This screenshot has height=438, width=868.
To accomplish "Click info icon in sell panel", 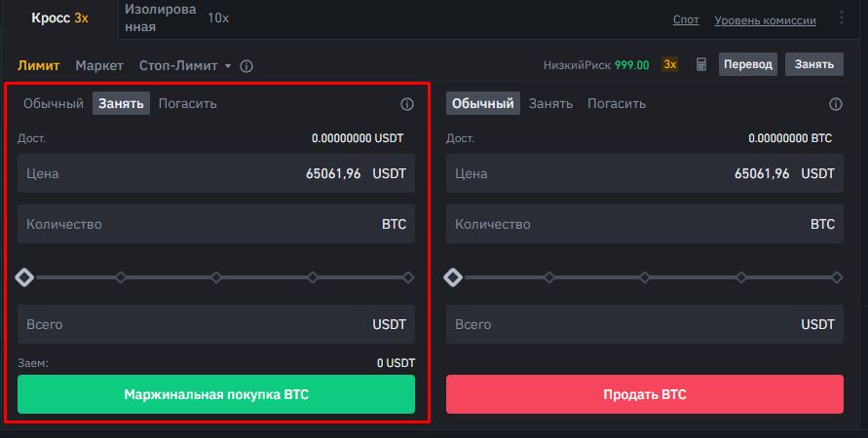I will (x=835, y=104).
